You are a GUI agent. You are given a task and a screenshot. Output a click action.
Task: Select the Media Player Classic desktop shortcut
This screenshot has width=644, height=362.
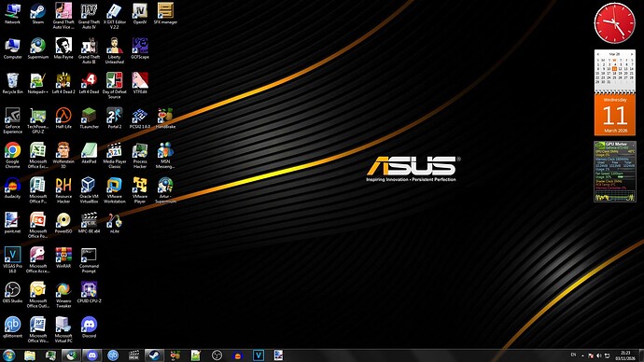pos(114,156)
